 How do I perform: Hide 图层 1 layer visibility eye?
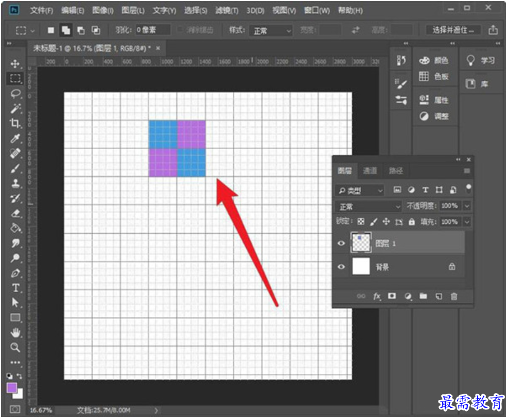click(x=341, y=243)
